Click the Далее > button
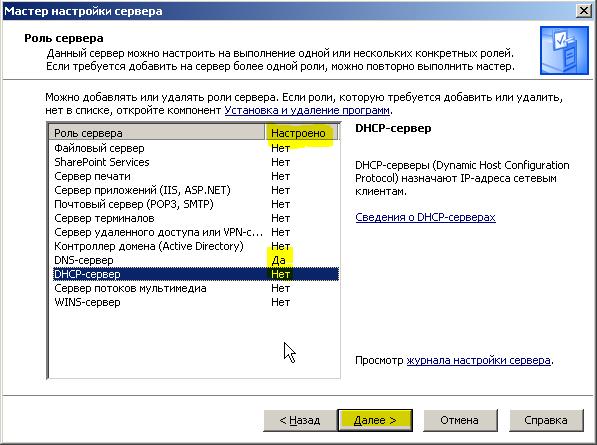The height and width of the screenshot is (445, 597). (375, 420)
